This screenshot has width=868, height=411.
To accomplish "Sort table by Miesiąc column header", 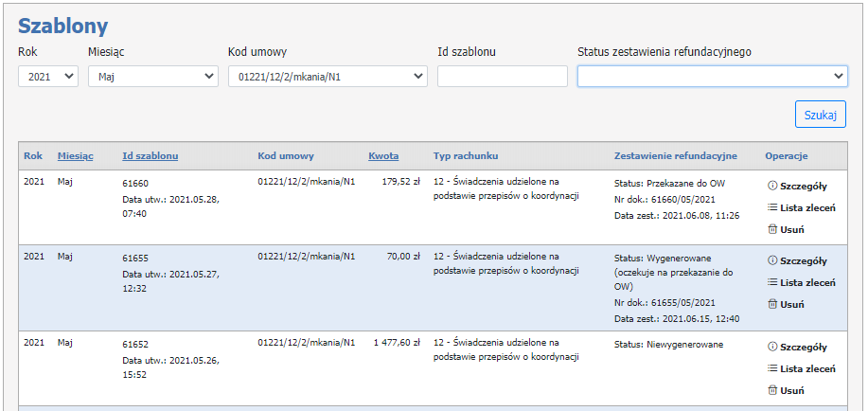I will click(x=75, y=156).
